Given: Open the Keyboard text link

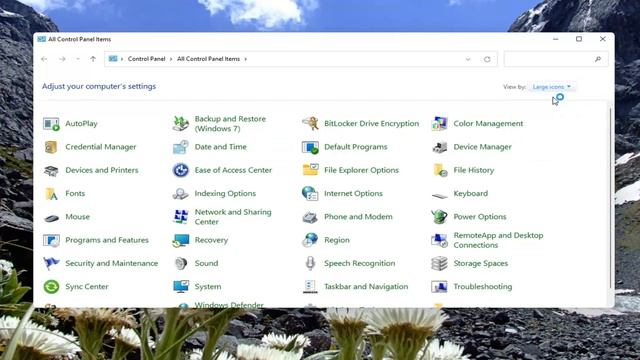Looking at the screenshot, I should click(471, 193).
